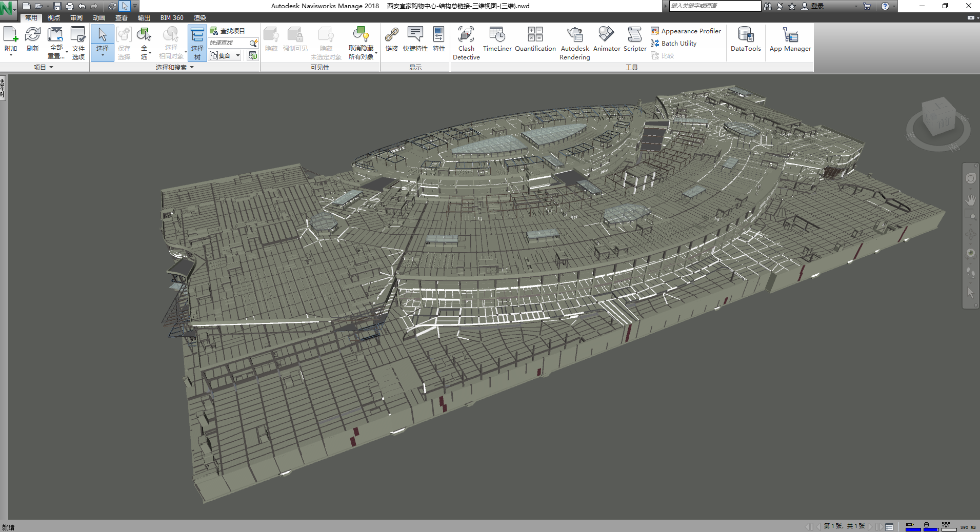The width and height of the screenshot is (980, 532).
Task: Switch to the 查看 (View) tab
Action: coord(122,17)
